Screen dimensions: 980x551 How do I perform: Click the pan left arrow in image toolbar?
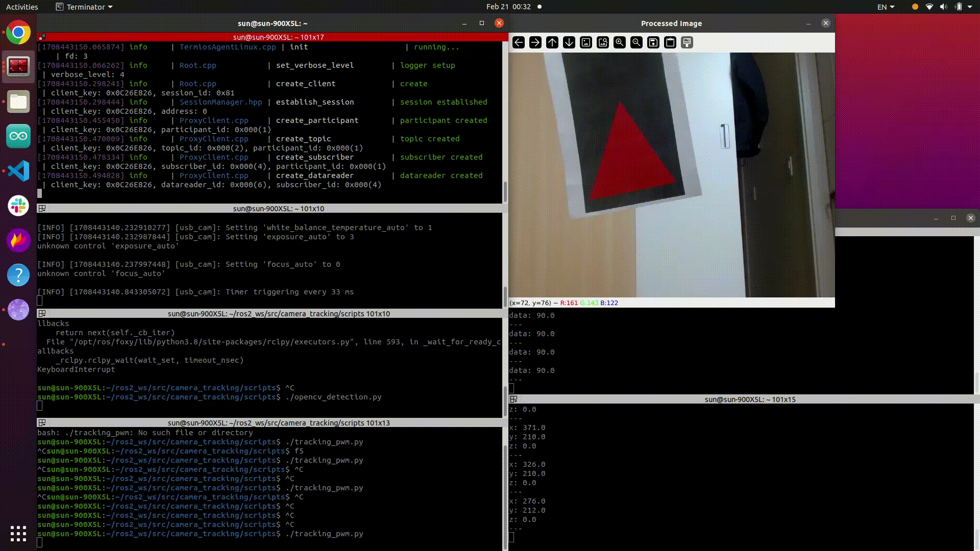519,42
